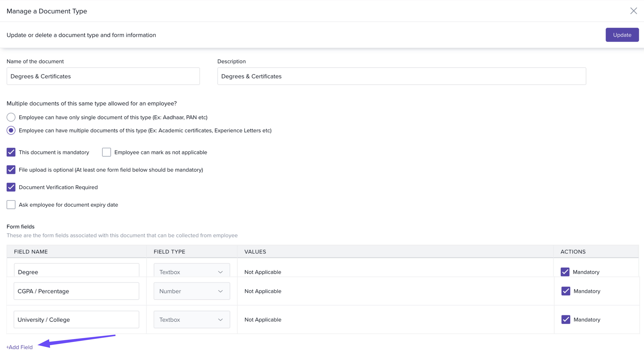This screenshot has height=356, width=644.
Task: Click the Update button
Action: (622, 35)
